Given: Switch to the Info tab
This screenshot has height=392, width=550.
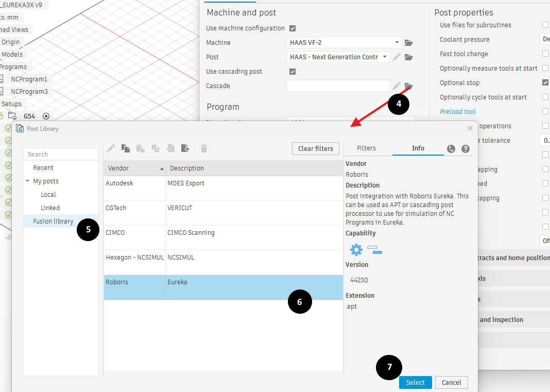Looking at the screenshot, I should pyautogui.click(x=418, y=148).
